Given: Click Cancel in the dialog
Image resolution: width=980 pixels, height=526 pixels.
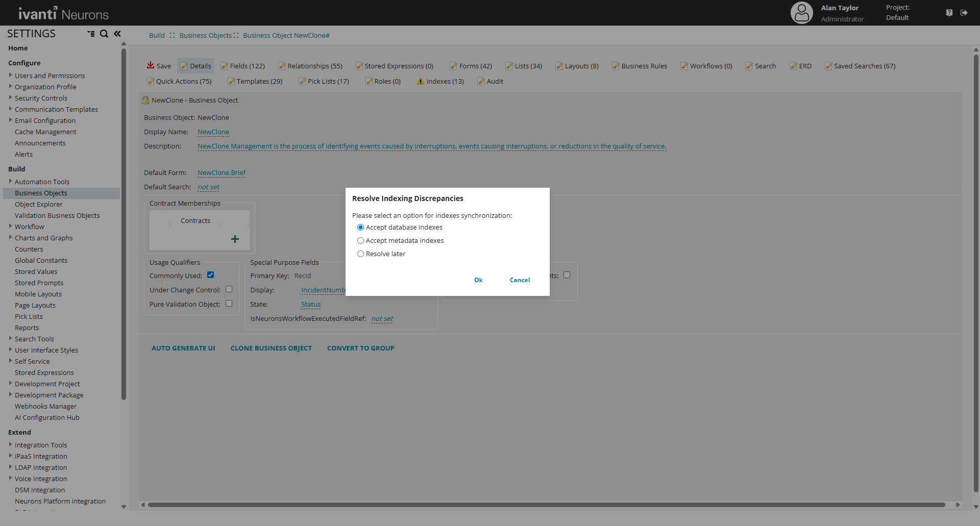Looking at the screenshot, I should 520,280.
